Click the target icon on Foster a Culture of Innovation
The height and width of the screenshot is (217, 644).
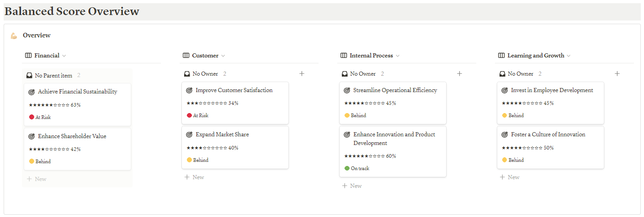pyautogui.click(x=505, y=135)
